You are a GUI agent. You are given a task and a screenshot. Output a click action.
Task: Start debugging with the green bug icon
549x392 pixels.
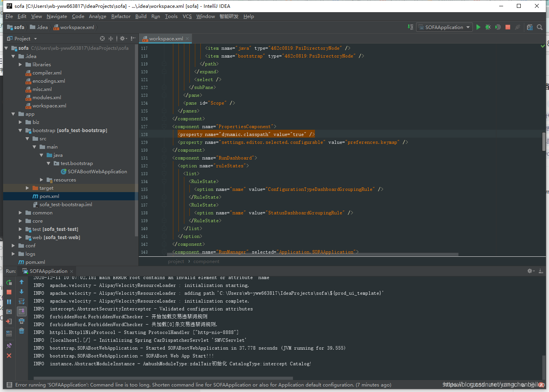click(488, 27)
